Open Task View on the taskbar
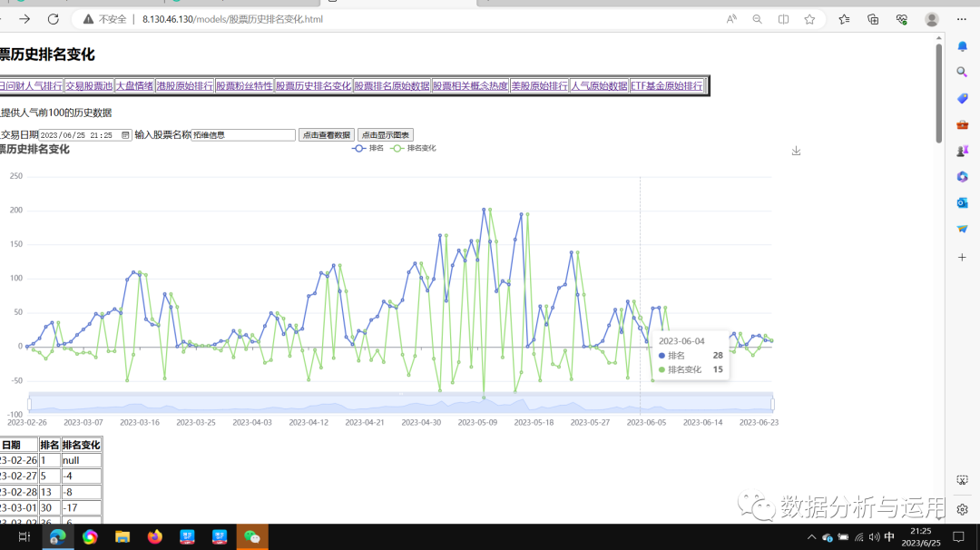The width and height of the screenshot is (980, 550). [x=24, y=537]
